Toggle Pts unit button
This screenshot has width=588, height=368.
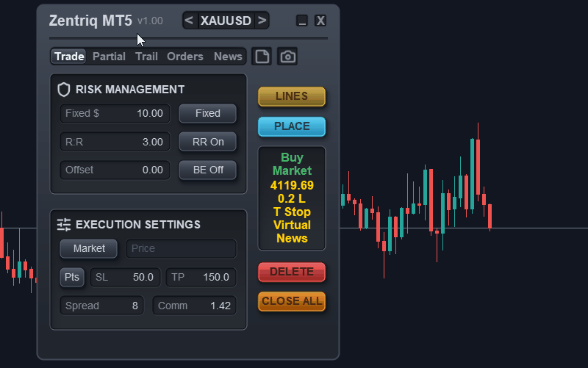[x=72, y=278]
